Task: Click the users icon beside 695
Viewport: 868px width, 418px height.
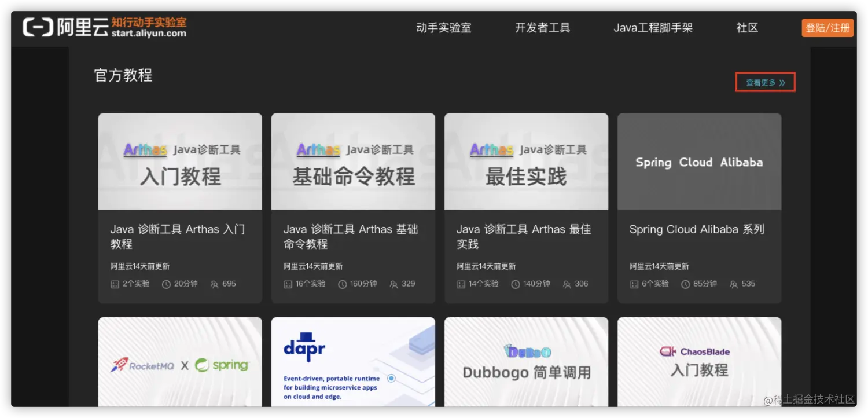Action: pos(215,284)
